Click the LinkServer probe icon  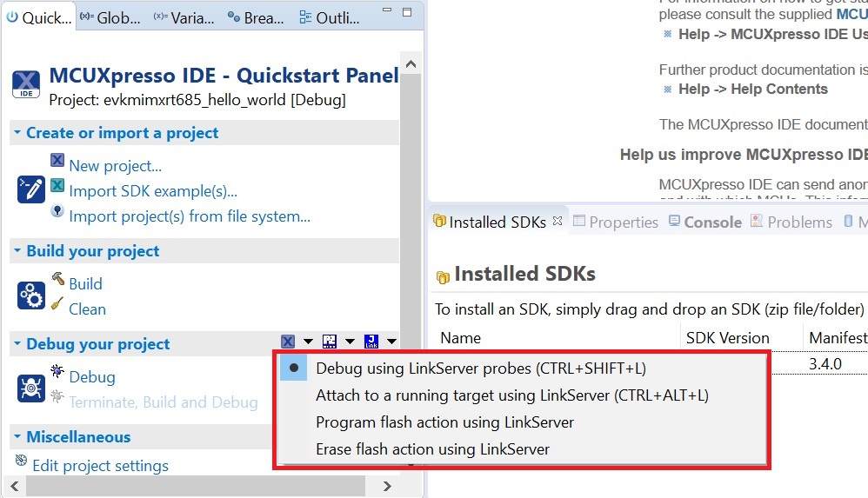288,342
